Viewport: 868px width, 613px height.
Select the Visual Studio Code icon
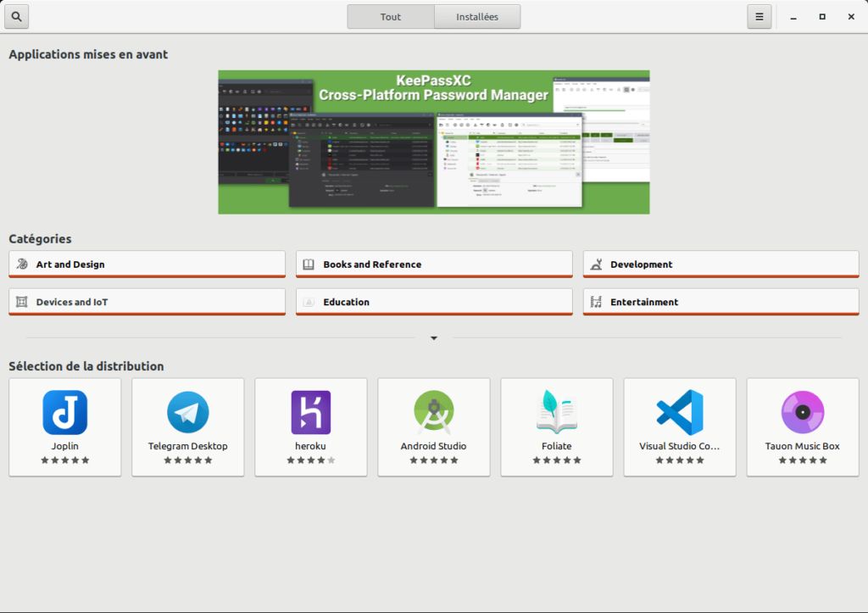[x=679, y=413]
